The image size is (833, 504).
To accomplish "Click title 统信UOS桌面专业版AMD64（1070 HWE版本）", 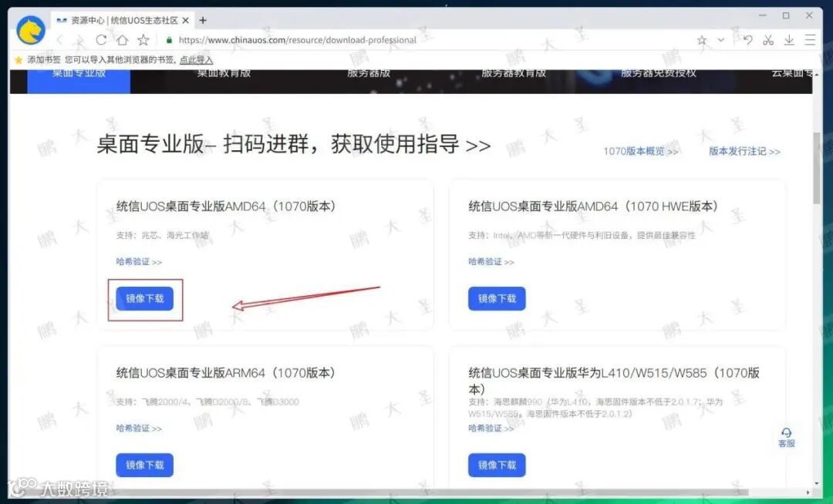I will (593, 207).
